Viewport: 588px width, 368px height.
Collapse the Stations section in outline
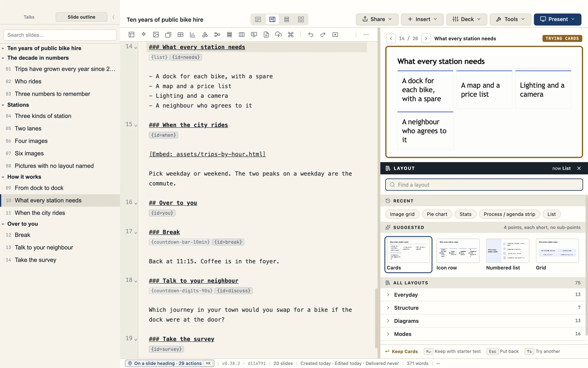(x=3, y=105)
